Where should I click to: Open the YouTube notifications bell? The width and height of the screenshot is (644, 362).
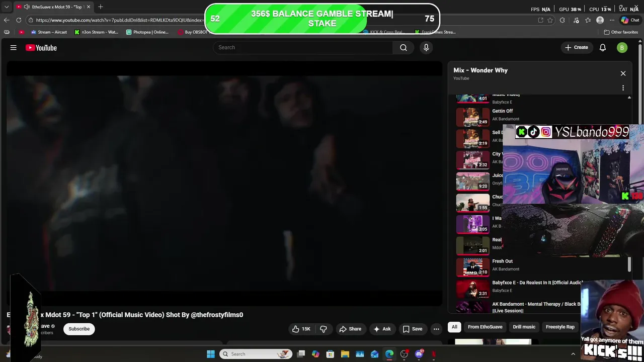603,48
